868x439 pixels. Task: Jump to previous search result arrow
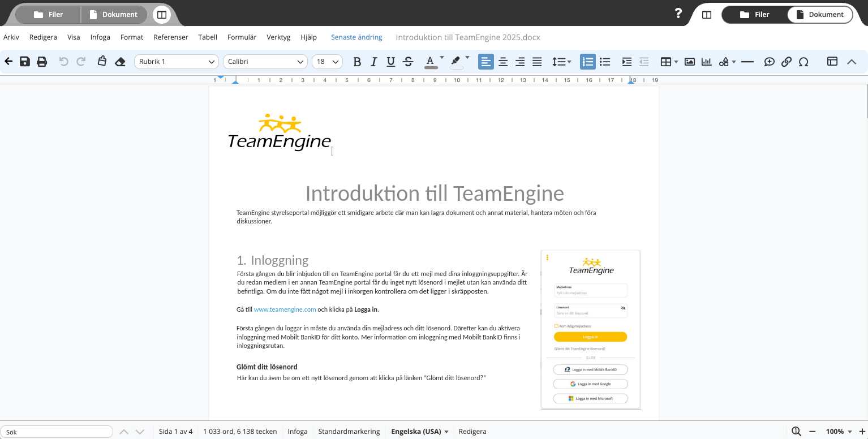(x=124, y=432)
